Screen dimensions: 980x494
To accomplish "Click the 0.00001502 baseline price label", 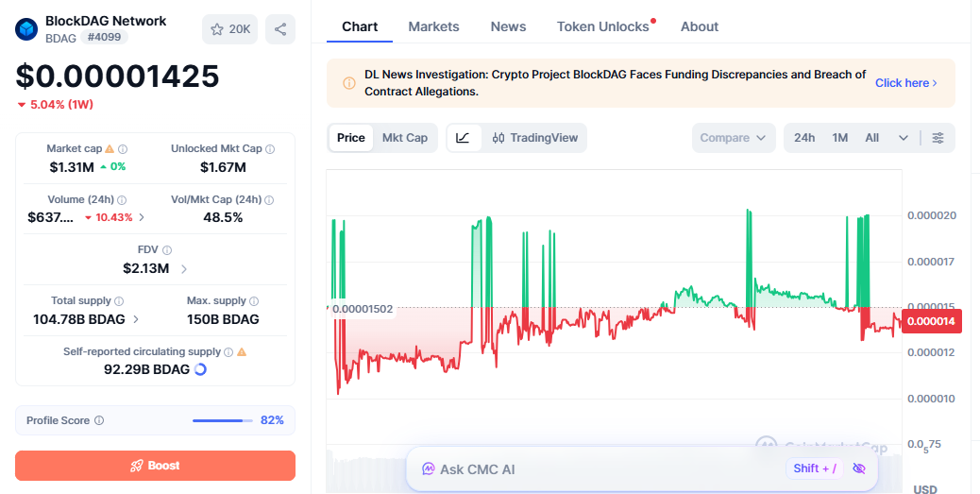I will click(x=363, y=309).
